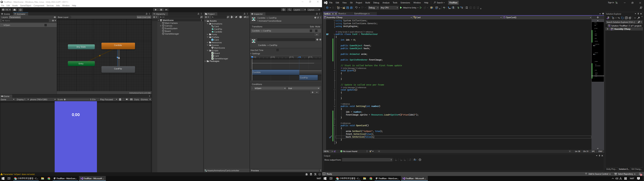The width and height of the screenshot is (644, 181).
Task: Check Has Exit Time option
Action: click(278, 50)
